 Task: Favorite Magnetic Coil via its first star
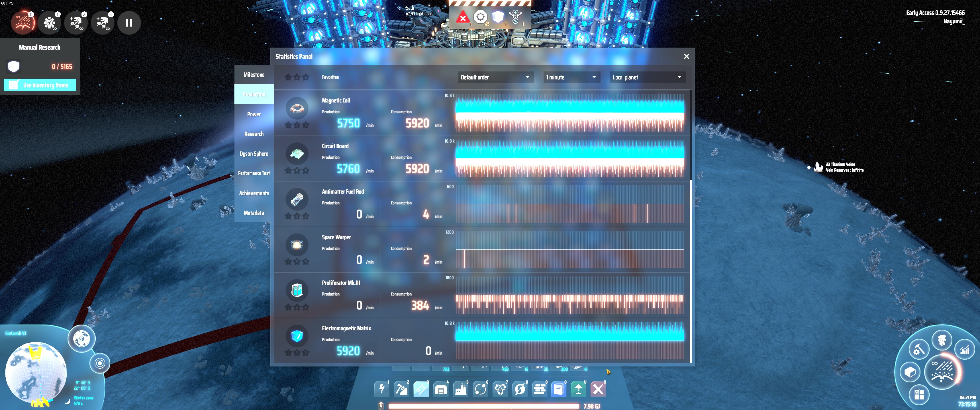(288, 125)
